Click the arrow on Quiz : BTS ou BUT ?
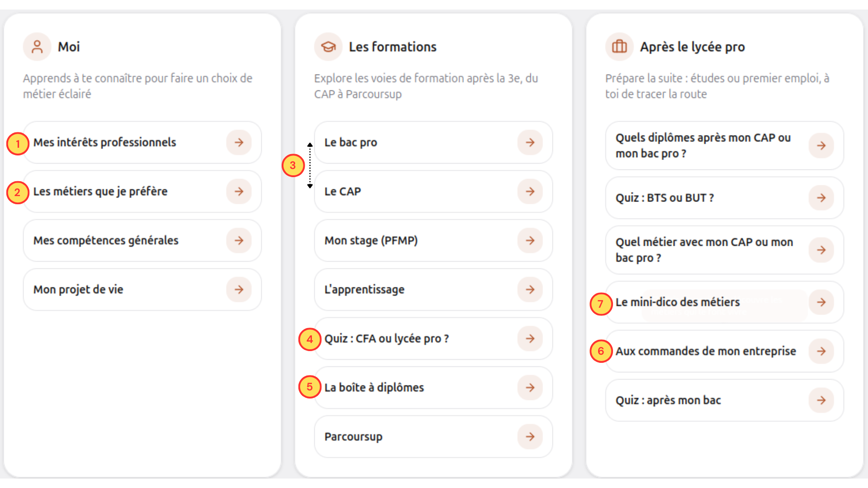This screenshot has width=868, height=488. pos(821,198)
